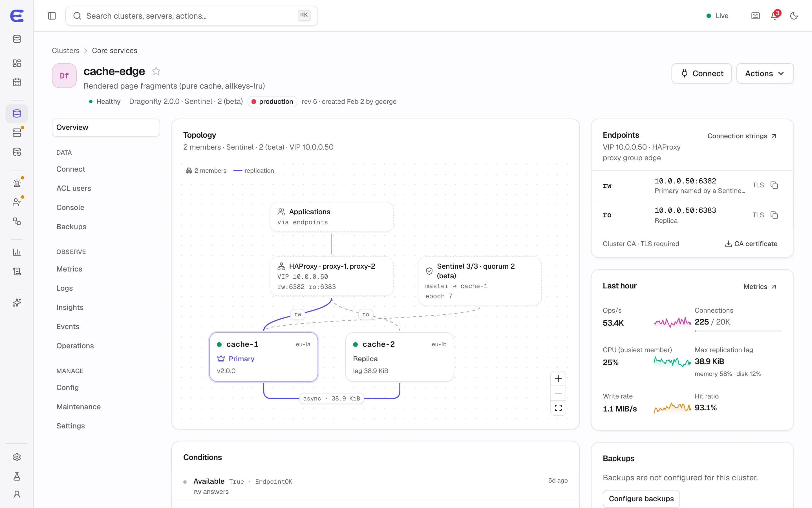Viewport: 812px width, 508px height.
Task: Open ACL users in side menu
Action: (x=74, y=188)
